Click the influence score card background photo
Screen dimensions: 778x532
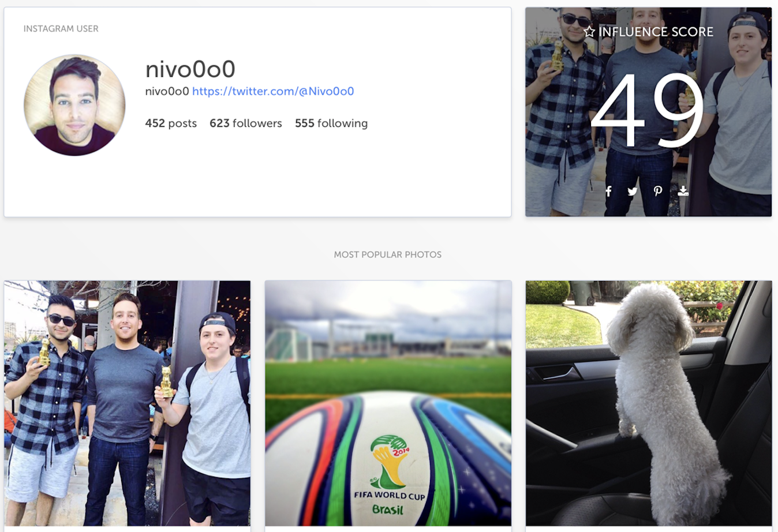(x=649, y=112)
